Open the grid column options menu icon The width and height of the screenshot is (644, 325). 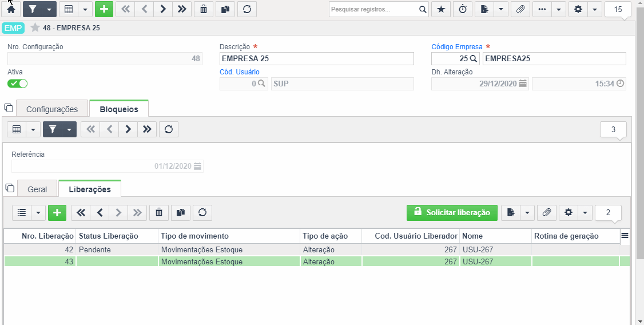click(x=625, y=235)
